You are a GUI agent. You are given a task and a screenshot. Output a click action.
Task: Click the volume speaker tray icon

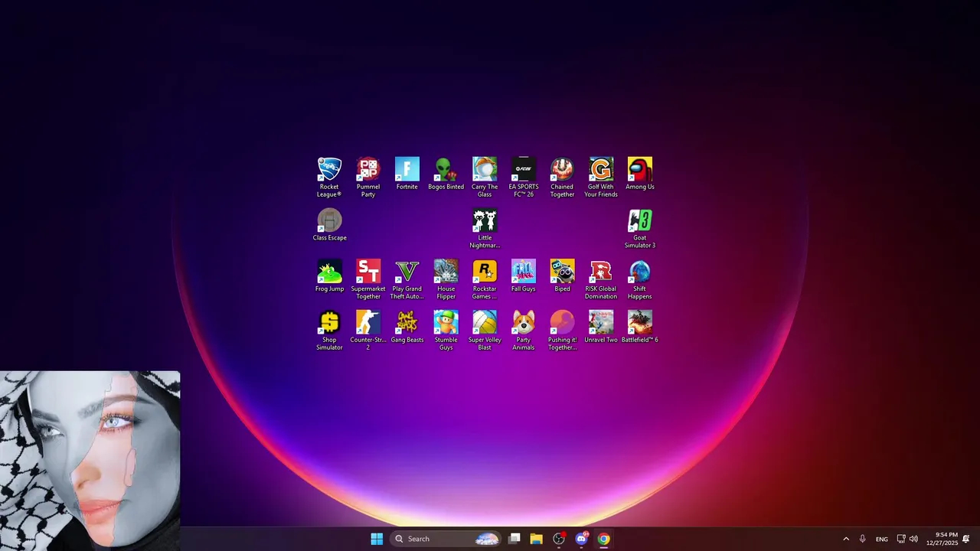[913, 539]
